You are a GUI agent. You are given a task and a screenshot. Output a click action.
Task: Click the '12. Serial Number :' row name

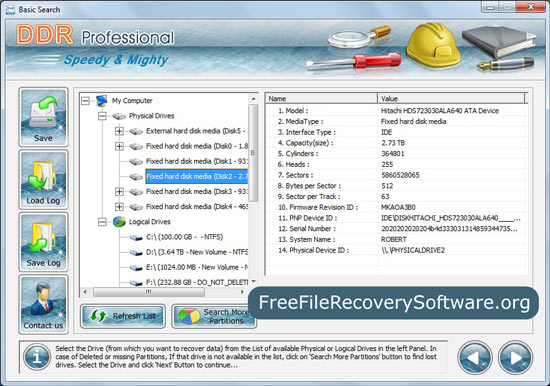point(307,229)
